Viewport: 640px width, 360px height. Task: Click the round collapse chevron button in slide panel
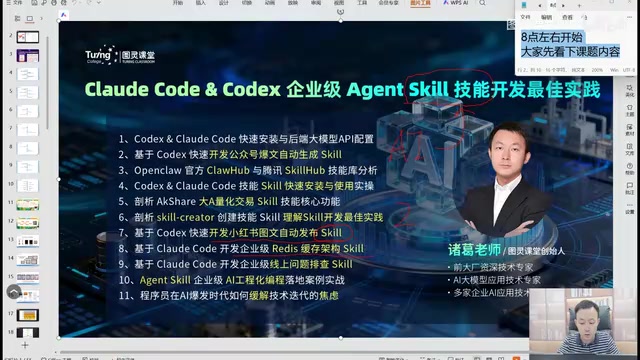click(13, 291)
